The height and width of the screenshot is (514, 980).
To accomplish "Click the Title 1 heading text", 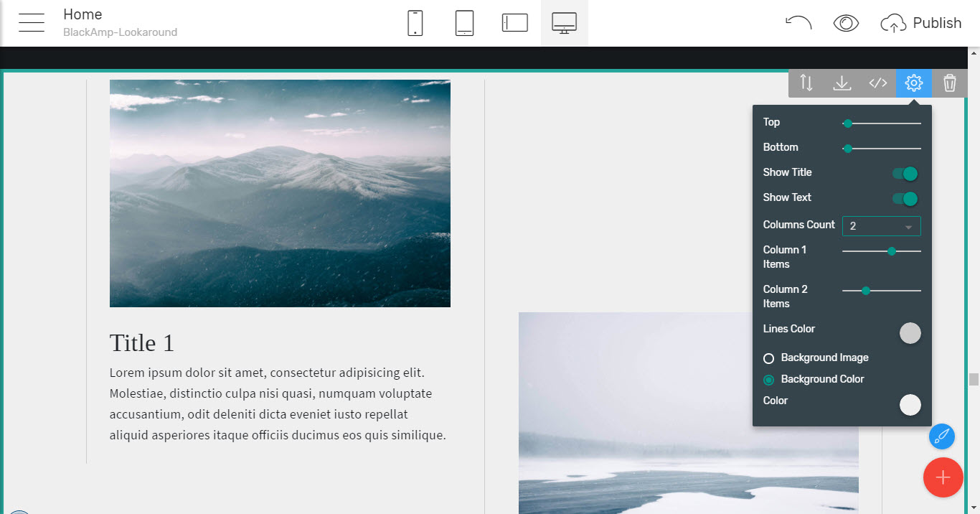I will pyautogui.click(x=142, y=343).
